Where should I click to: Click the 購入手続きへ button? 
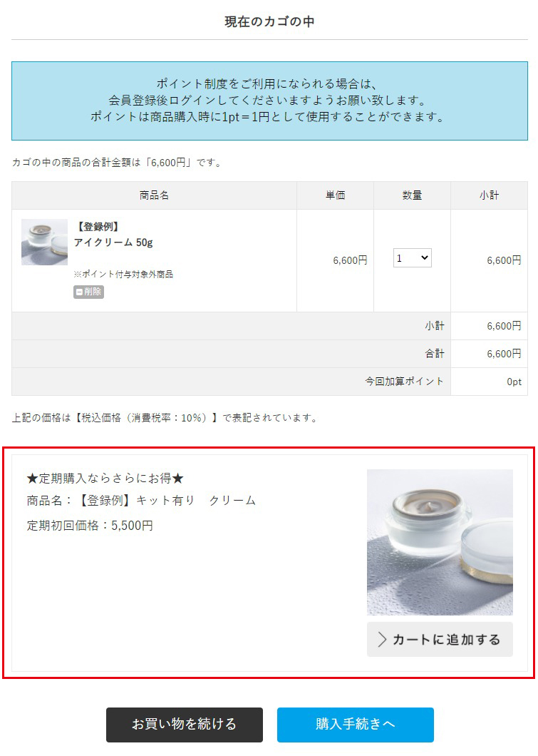click(356, 725)
